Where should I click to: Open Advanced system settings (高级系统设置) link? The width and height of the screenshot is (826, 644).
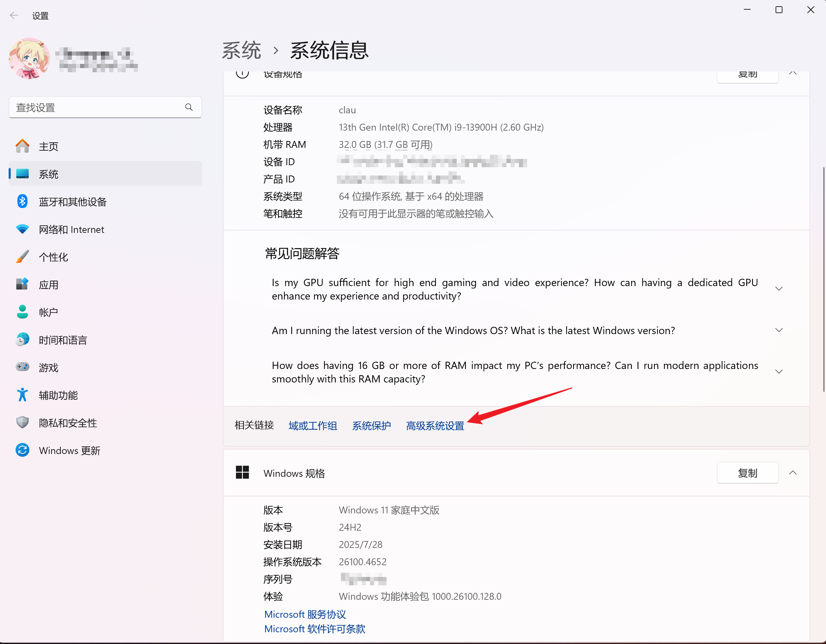(x=435, y=426)
